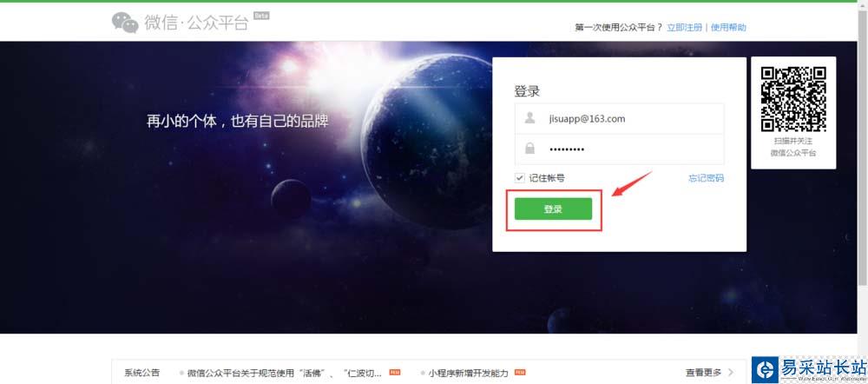
Task: Open the 使用帮助 help link
Action: [x=728, y=27]
